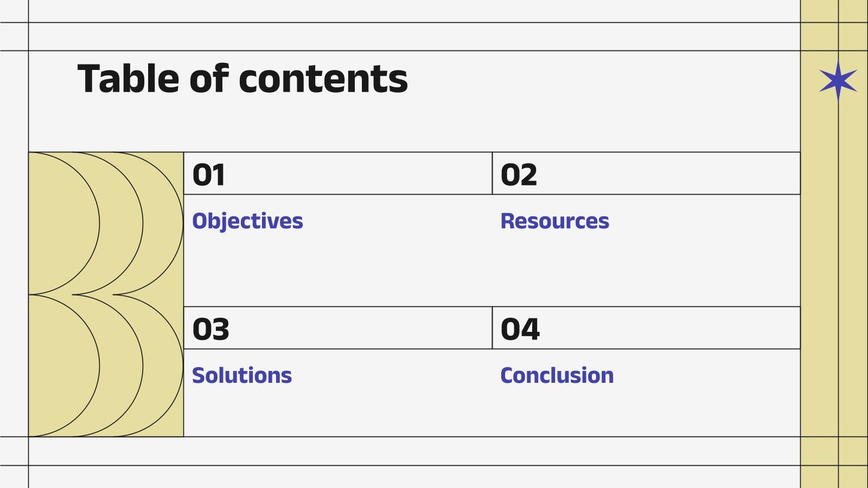Viewport: 868px width, 488px height.
Task: Select the upper yellow arcs graphic
Action: [x=106, y=223]
